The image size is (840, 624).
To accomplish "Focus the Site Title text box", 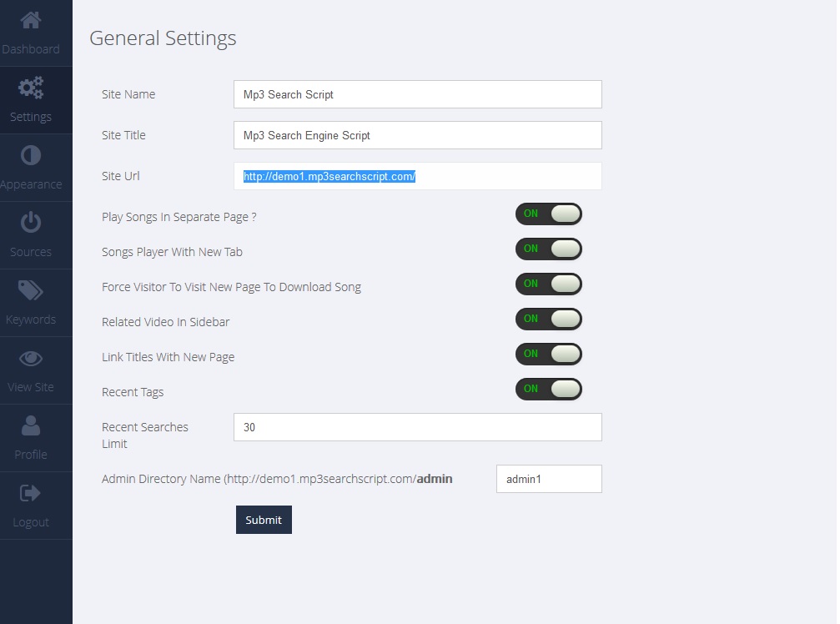I will (417, 135).
